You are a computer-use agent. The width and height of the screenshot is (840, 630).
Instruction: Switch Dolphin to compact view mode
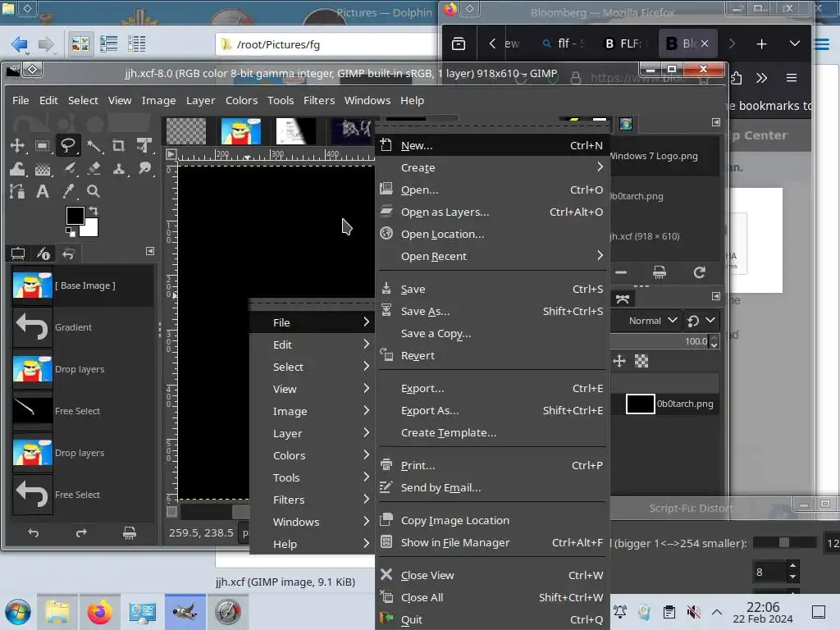(x=109, y=44)
